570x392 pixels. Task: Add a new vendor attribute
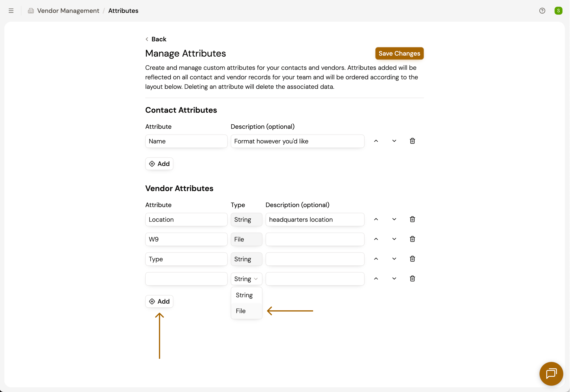[159, 301]
